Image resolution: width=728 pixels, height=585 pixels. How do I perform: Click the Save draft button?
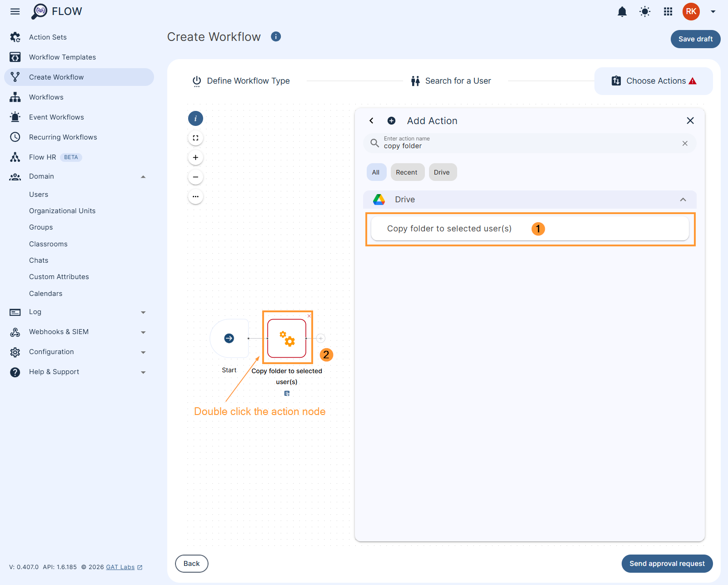point(695,39)
